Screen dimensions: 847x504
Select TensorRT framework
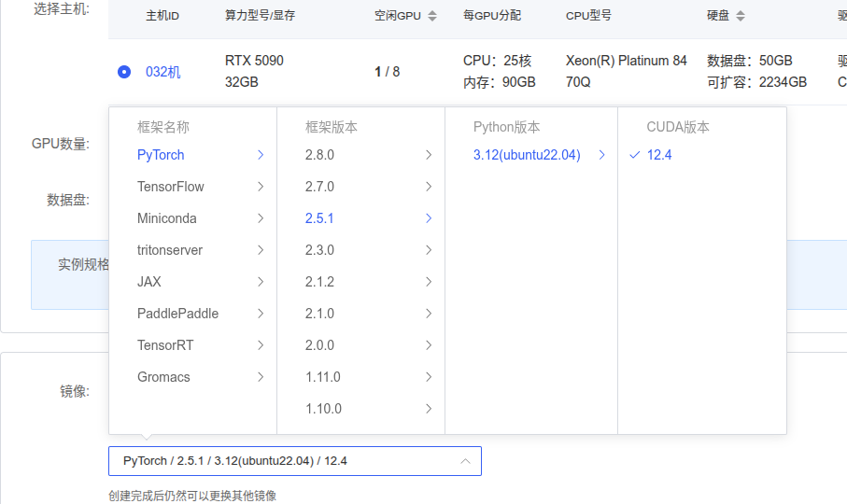[x=165, y=345]
